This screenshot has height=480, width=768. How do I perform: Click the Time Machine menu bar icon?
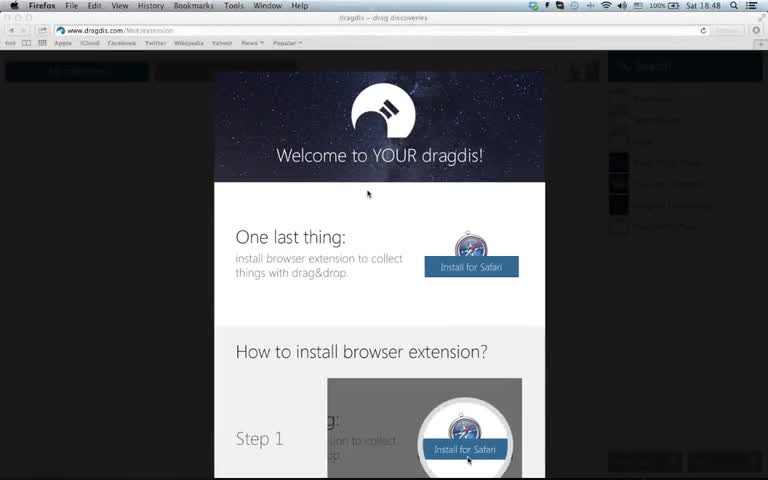point(575,6)
